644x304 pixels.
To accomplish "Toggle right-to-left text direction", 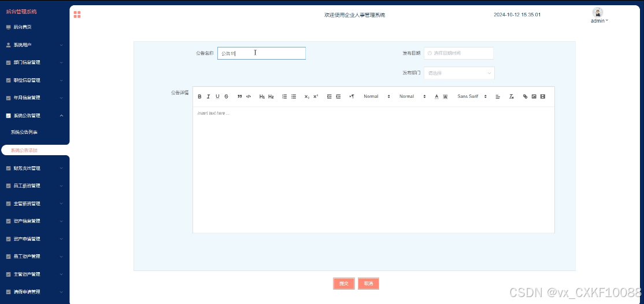I will (352, 97).
